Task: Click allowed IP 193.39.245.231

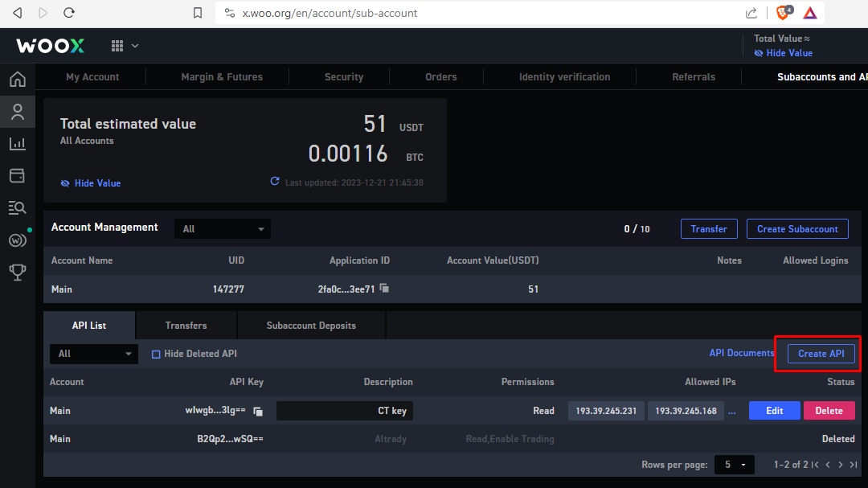Action: (x=606, y=411)
